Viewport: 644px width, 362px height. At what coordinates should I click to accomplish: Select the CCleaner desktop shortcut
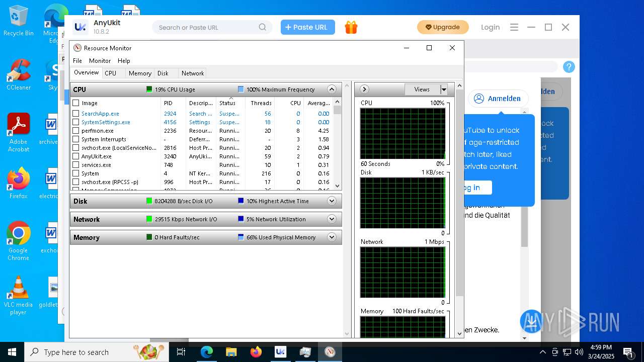(18, 74)
